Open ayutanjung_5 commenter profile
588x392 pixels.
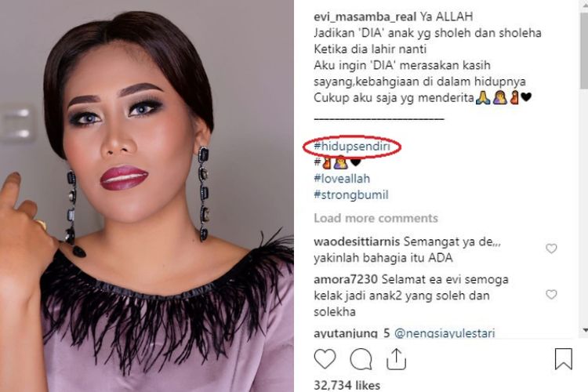pyautogui.click(x=352, y=333)
